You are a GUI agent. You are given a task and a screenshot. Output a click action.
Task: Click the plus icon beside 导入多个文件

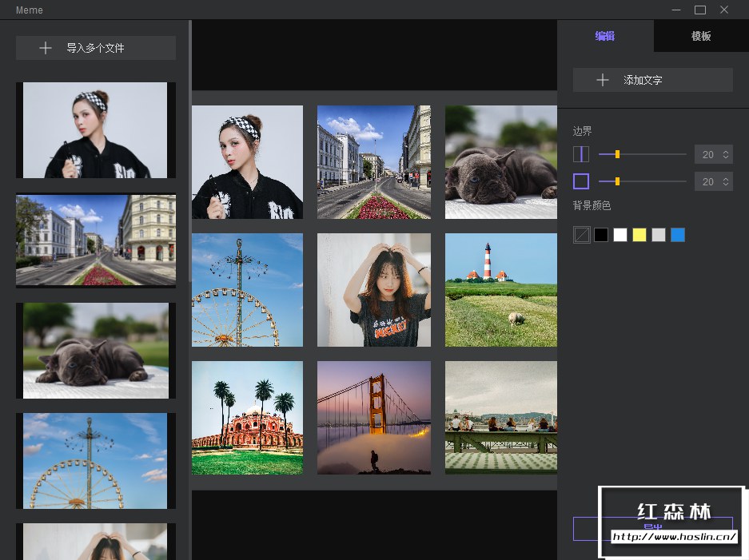tap(46, 48)
